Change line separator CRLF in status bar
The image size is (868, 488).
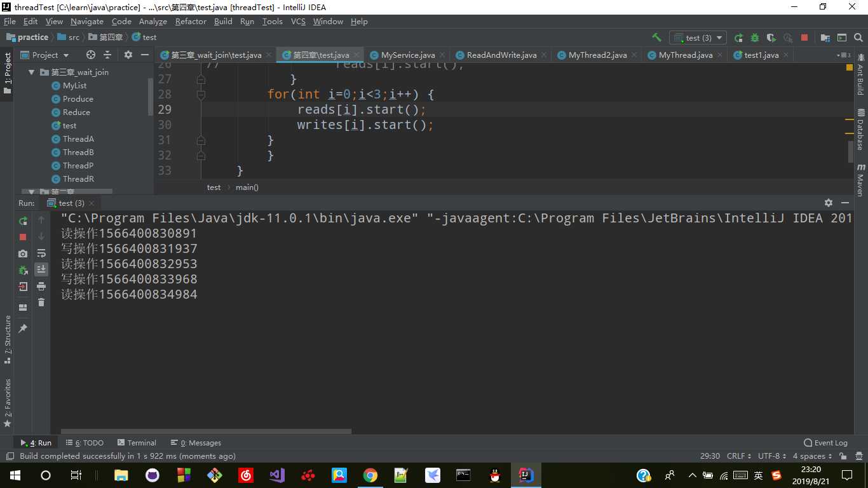pos(739,456)
